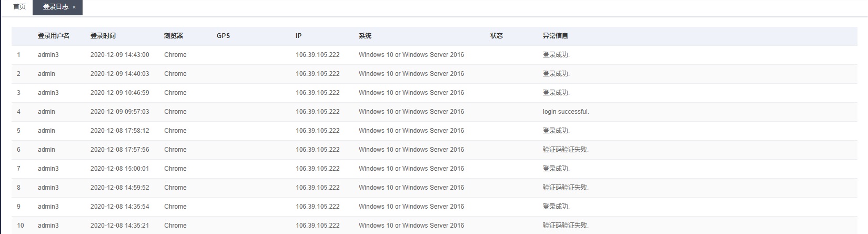This screenshot has width=868, height=234.
Task: Click the 登录用户名 column header
Action: pyautogui.click(x=53, y=36)
